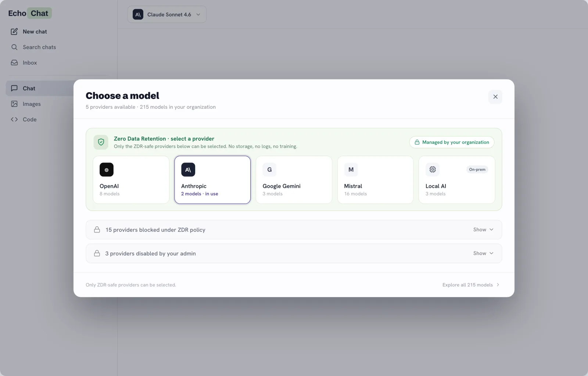This screenshot has height=376, width=588.
Task: Click "2 models · in use" text
Action: click(200, 194)
